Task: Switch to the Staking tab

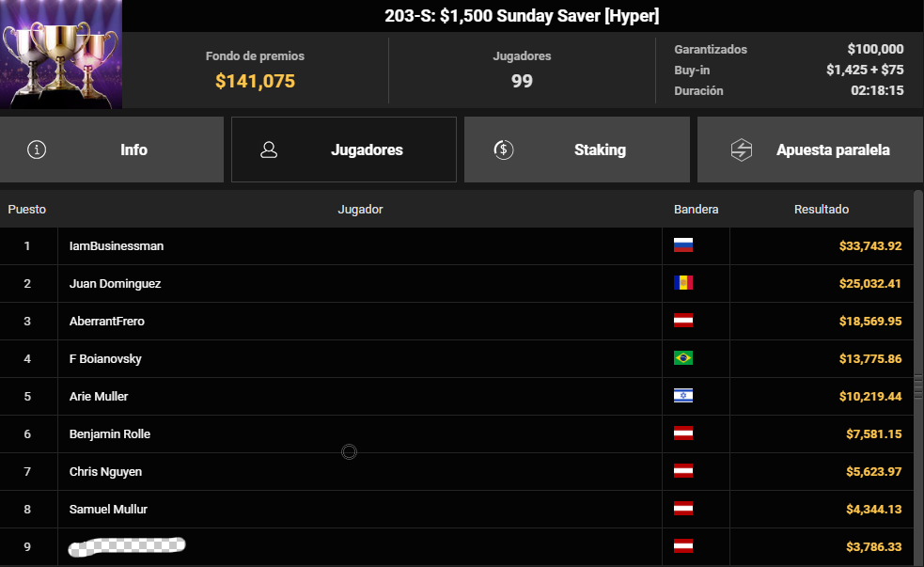Action: pyautogui.click(x=576, y=150)
